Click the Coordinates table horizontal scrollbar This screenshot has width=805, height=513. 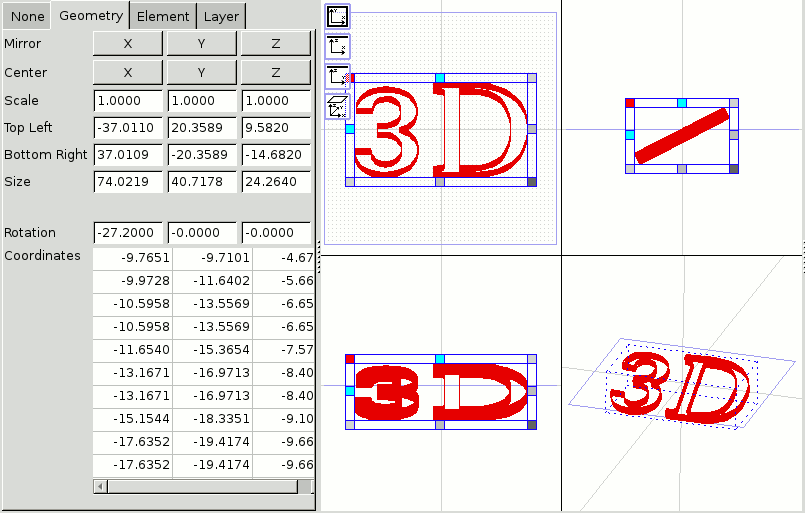200,486
